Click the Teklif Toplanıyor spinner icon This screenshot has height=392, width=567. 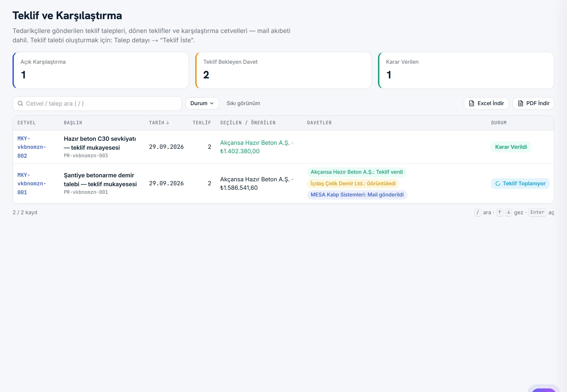pyautogui.click(x=498, y=184)
